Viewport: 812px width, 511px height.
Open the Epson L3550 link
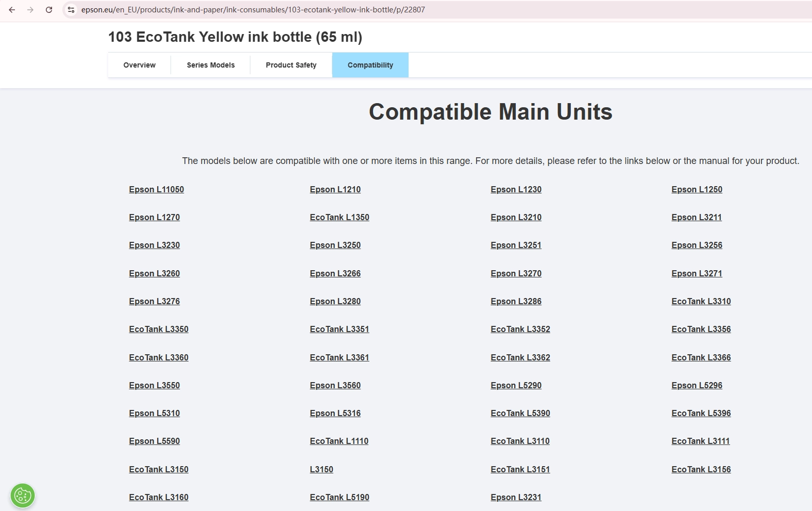pos(154,385)
